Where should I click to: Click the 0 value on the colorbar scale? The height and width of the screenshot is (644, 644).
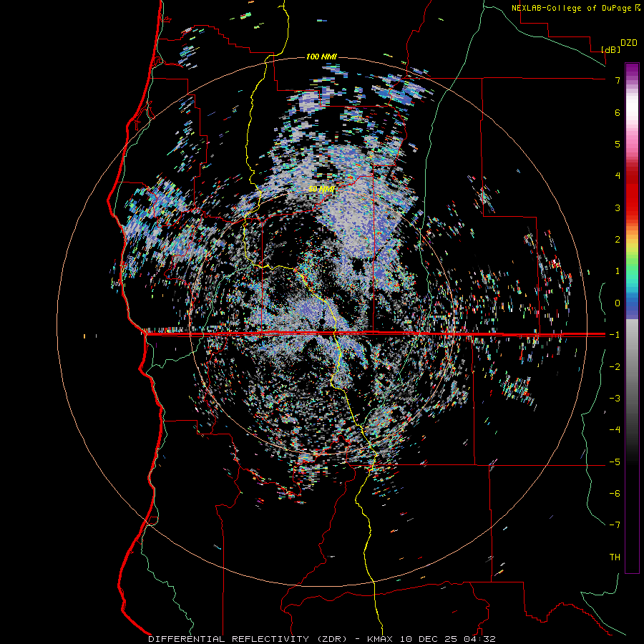click(618, 303)
